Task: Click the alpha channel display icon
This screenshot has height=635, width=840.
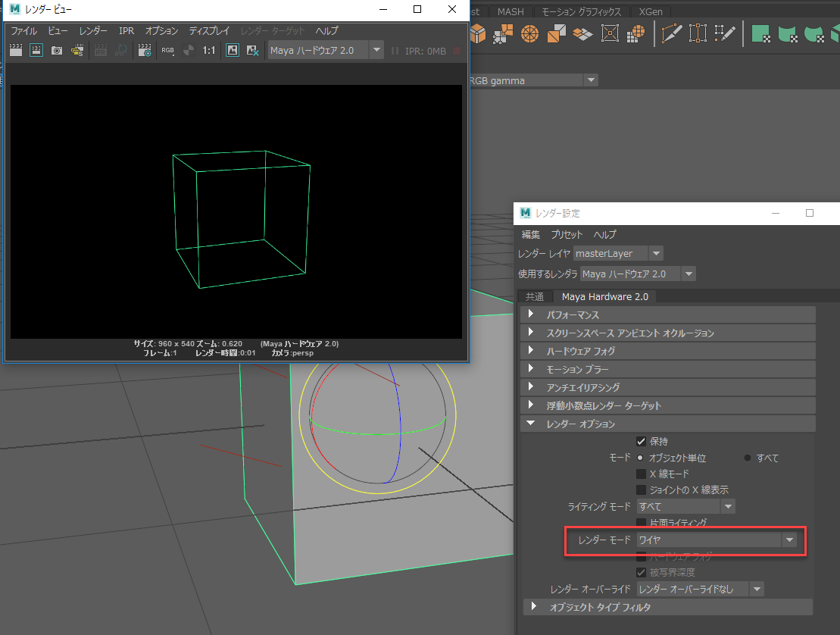Action: (x=189, y=50)
